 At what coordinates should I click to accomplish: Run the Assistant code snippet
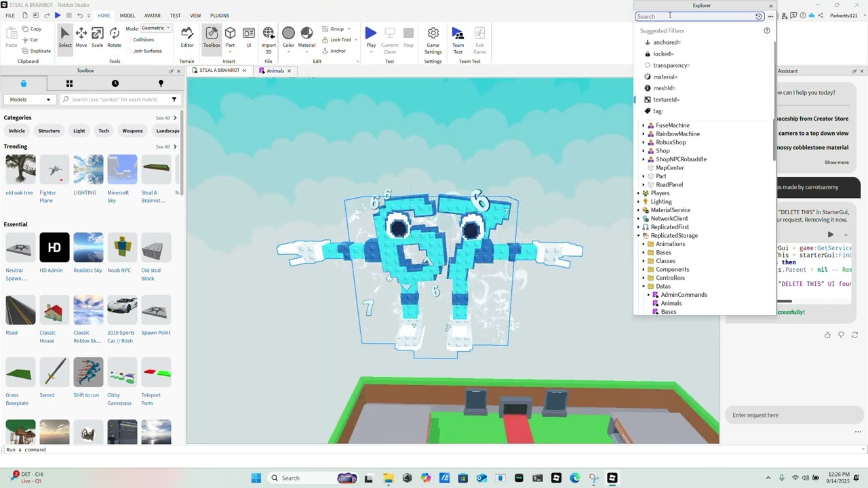point(831,235)
